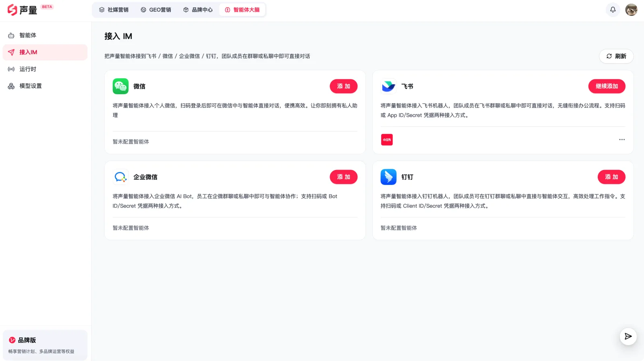644x361 pixels.
Task: Switch to 品牌中心 tab
Action: click(198, 10)
